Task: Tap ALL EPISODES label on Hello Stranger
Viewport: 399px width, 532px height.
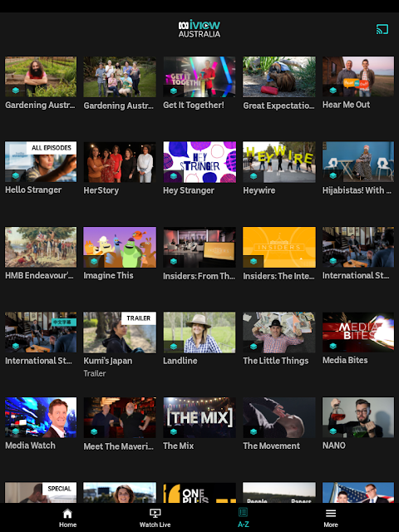Action: pos(52,148)
